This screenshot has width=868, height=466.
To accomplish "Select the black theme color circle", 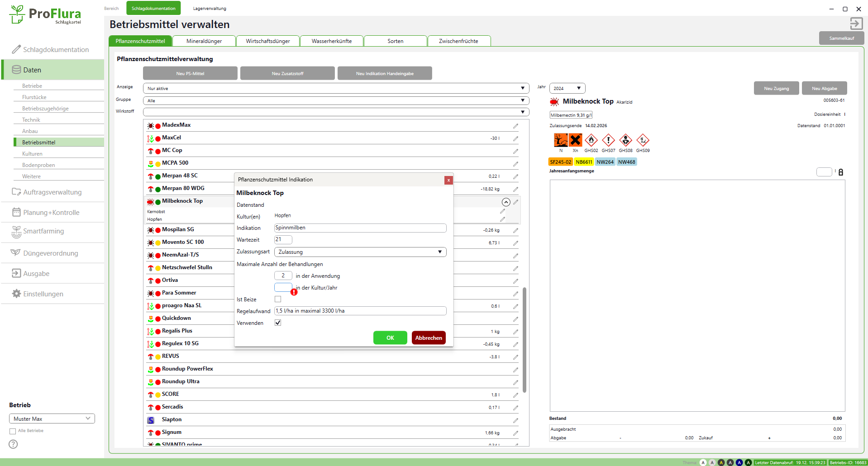I will pyautogui.click(x=721, y=462).
